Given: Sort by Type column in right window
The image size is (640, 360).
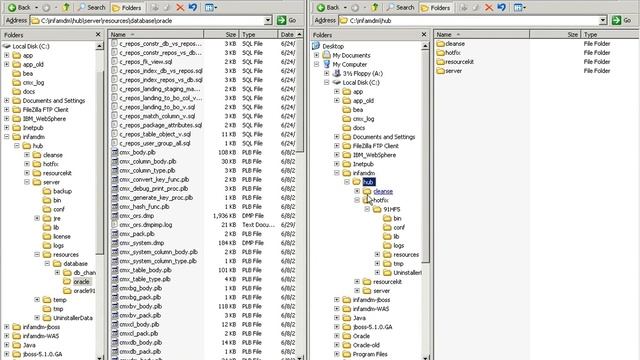Looking at the screenshot, I should coord(610,35).
